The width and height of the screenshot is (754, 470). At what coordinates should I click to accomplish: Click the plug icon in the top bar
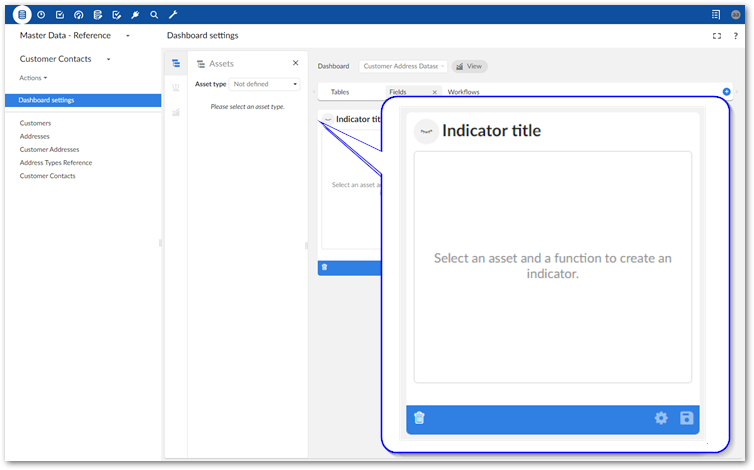tap(134, 15)
